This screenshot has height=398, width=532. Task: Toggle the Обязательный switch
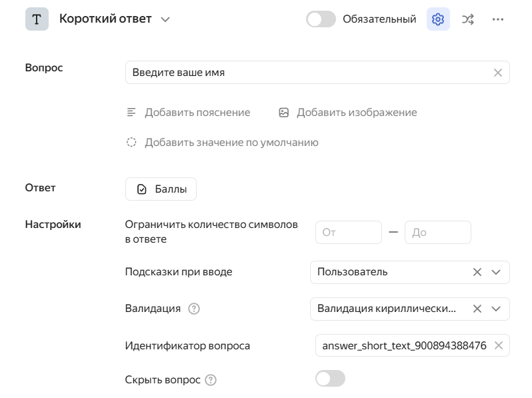coord(321,19)
